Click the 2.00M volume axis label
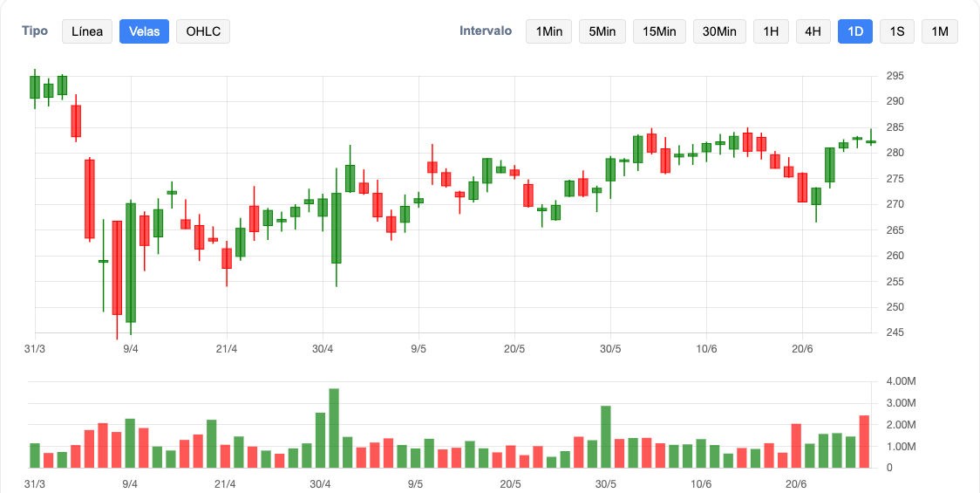This screenshot has height=493, width=980. click(x=901, y=425)
